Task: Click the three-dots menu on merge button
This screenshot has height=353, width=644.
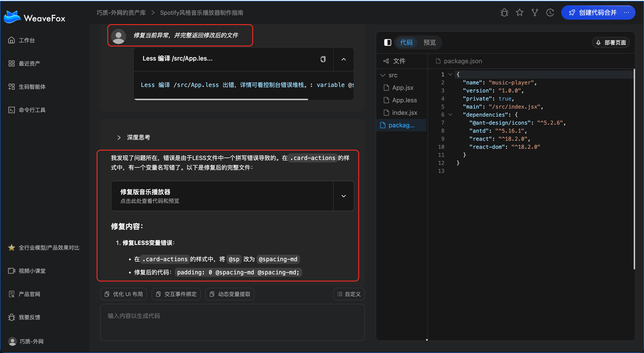Action: pyautogui.click(x=627, y=13)
